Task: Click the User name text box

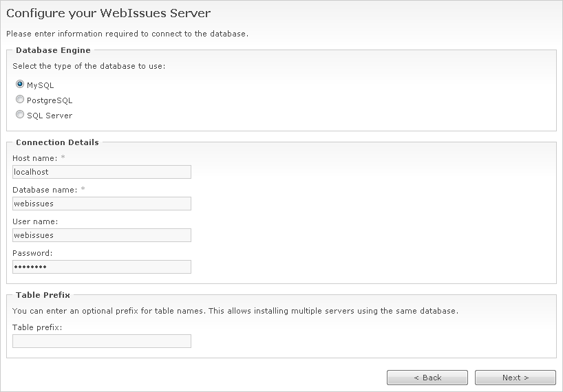Action: pos(102,235)
